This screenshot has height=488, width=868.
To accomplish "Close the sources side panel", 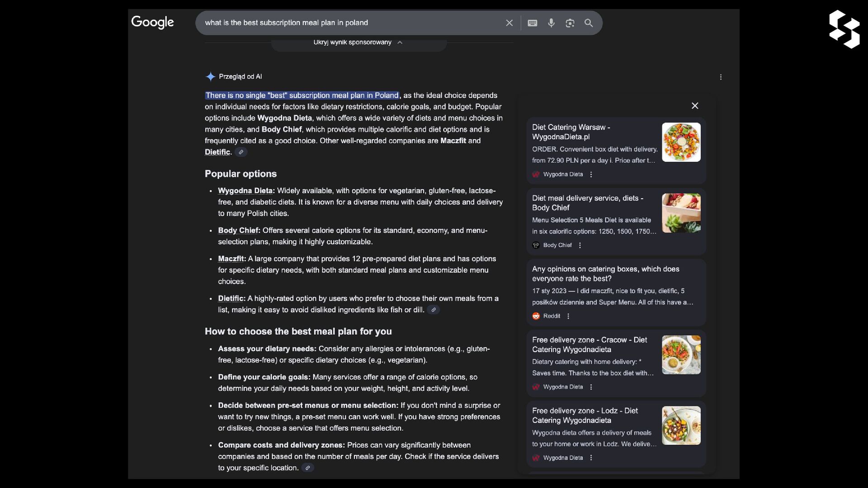I will click(695, 106).
